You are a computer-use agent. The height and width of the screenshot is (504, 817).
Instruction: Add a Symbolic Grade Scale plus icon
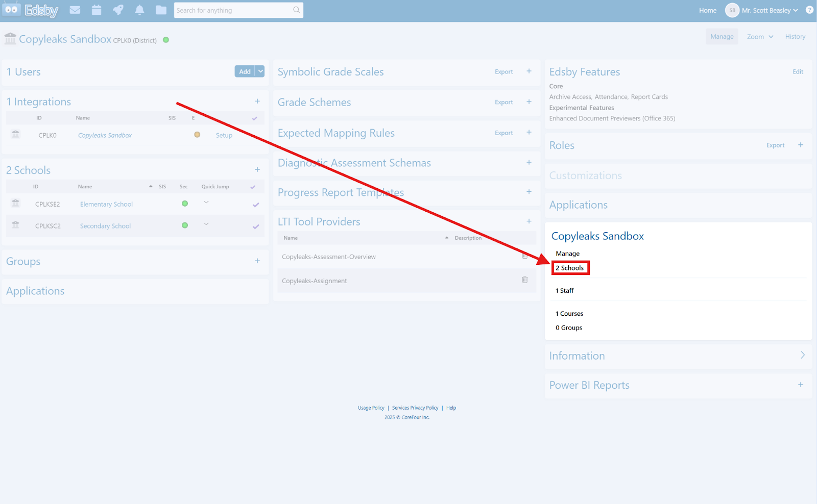click(x=529, y=71)
